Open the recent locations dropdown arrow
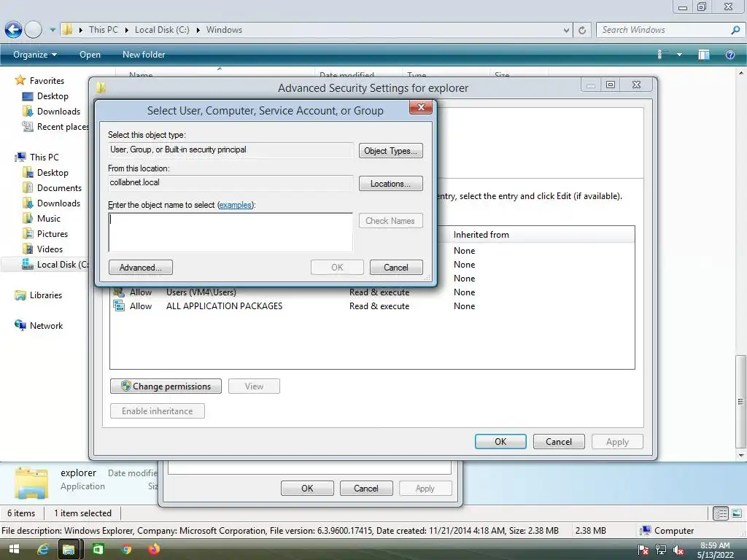Screen dimensions: 747x560 53,30
